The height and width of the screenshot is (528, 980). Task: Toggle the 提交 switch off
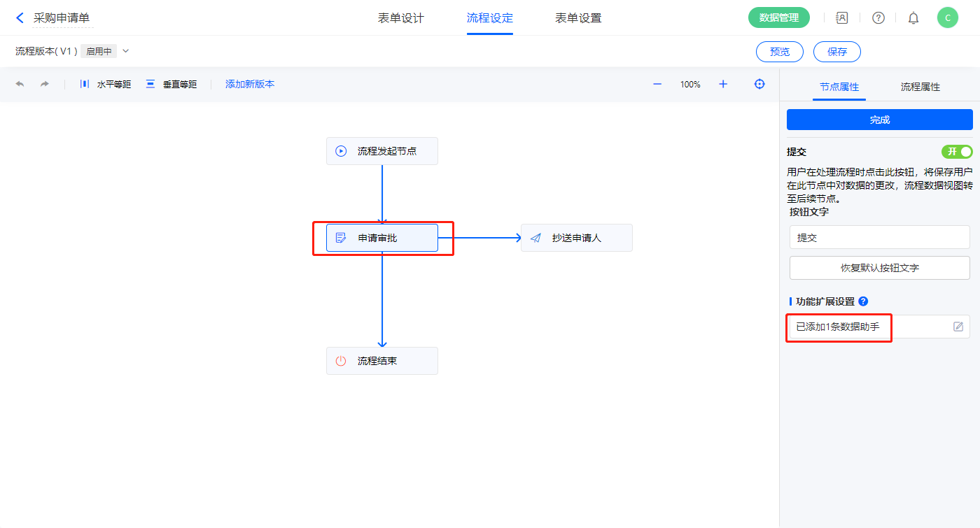(x=957, y=152)
